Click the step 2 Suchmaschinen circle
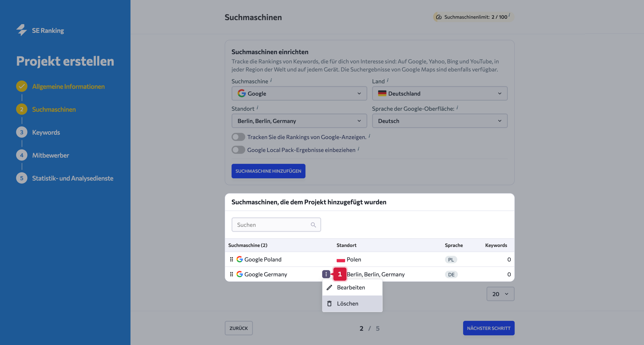Image resolution: width=644 pixels, height=345 pixels. 22,109
